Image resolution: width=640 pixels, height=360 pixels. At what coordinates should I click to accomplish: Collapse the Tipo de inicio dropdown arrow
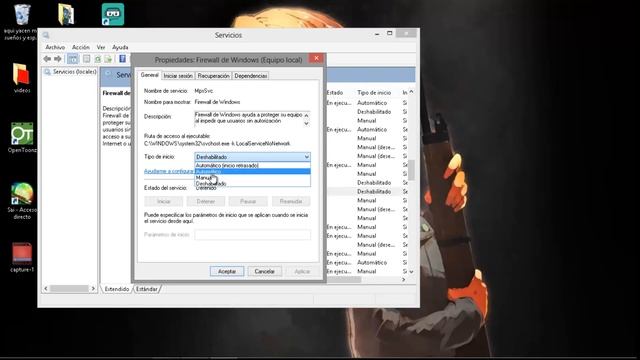(x=306, y=157)
